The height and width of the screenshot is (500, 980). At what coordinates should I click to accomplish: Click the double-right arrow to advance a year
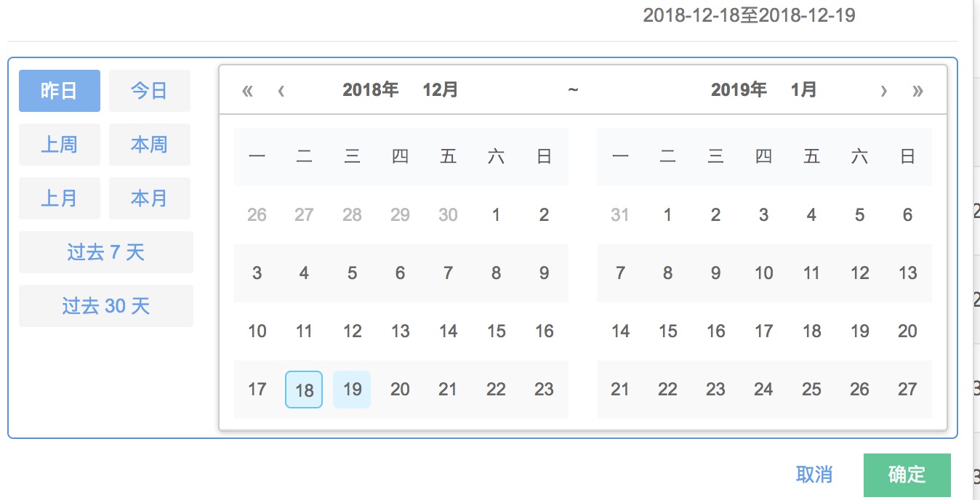point(918,90)
